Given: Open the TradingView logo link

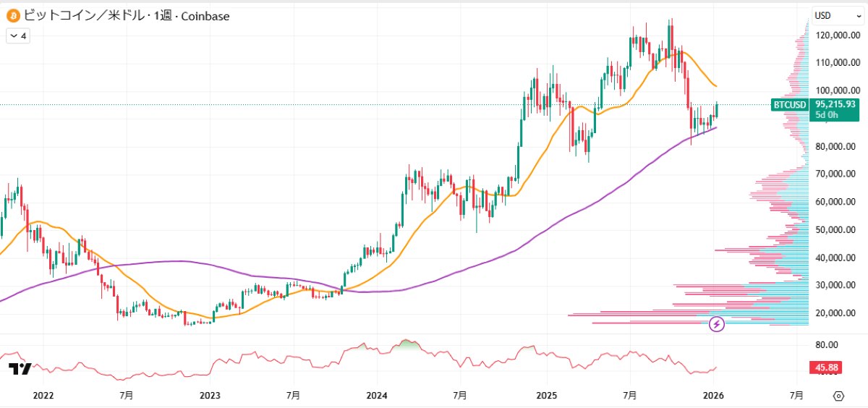Looking at the screenshot, I should [20, 369].
